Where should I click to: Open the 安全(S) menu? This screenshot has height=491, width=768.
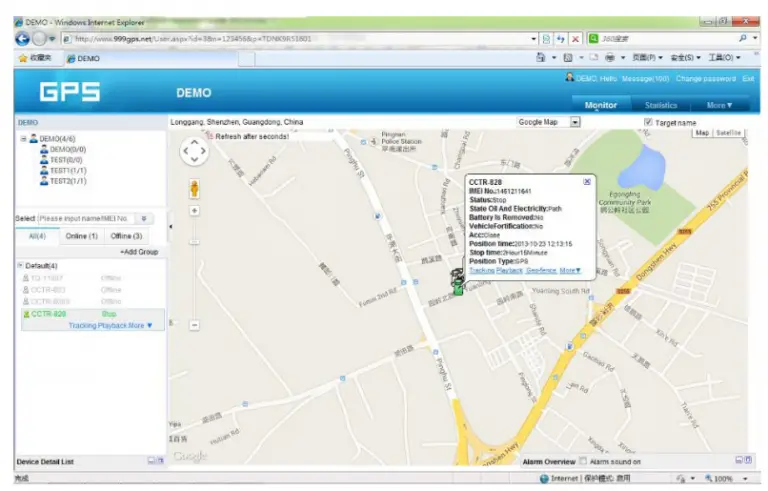pos(685,58)
